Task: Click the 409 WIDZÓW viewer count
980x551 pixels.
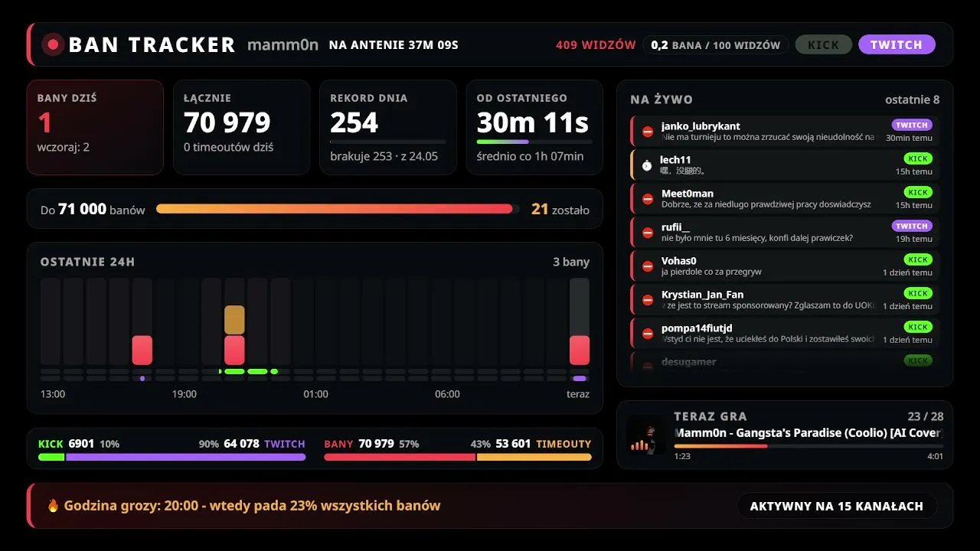Action: pyautogui.click(x=596, y=44)
